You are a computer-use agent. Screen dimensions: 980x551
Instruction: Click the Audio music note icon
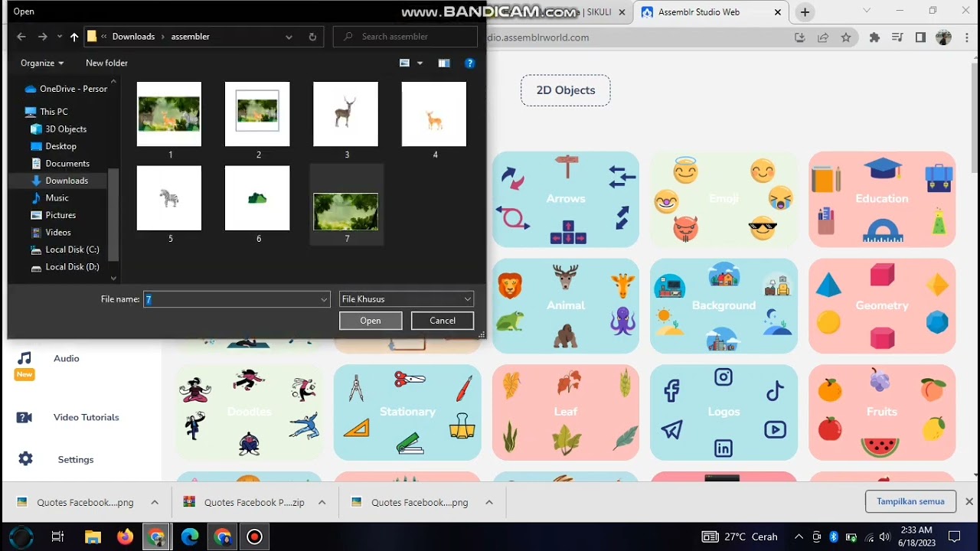click(x=24, y=358)
